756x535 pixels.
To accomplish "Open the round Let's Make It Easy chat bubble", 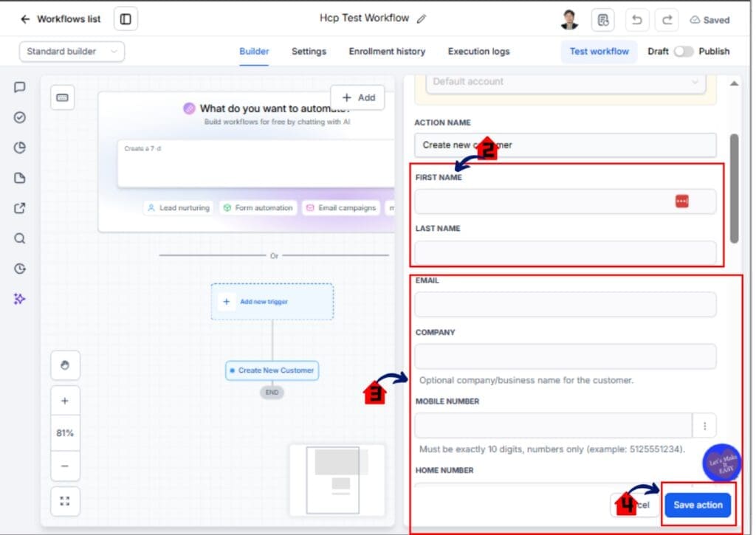I will [x=721, y=463].
